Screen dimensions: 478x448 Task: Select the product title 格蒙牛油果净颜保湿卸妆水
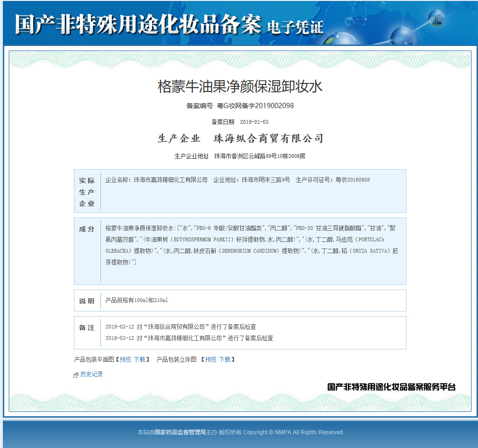point(240,86)
